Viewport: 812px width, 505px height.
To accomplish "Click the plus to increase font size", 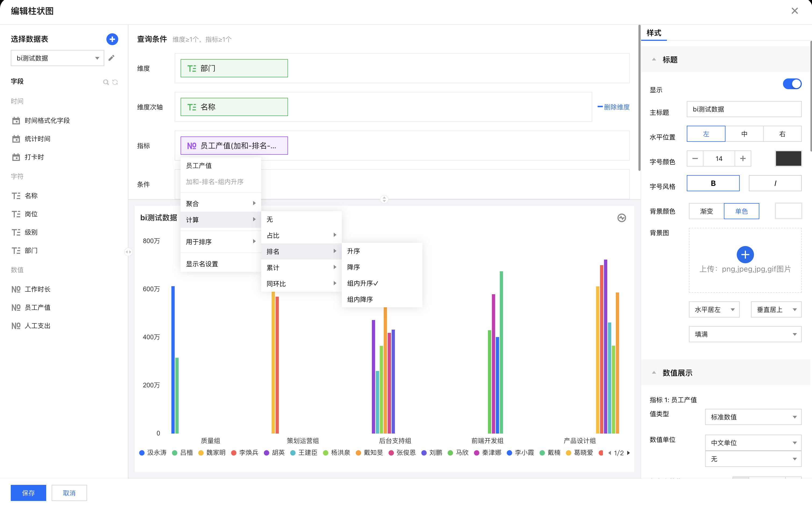I will click(x=742, y=159).
